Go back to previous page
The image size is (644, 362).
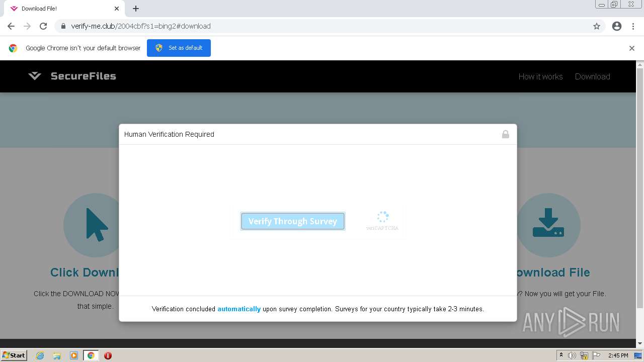11,26
